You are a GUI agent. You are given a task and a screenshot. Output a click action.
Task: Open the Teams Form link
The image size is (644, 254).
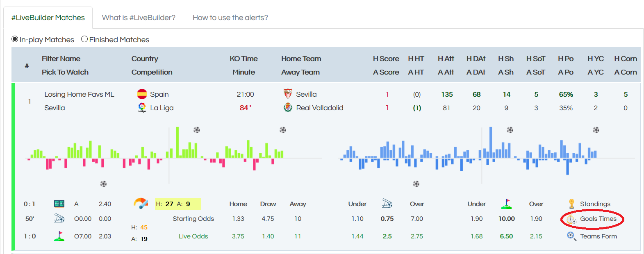coord(598,236)
